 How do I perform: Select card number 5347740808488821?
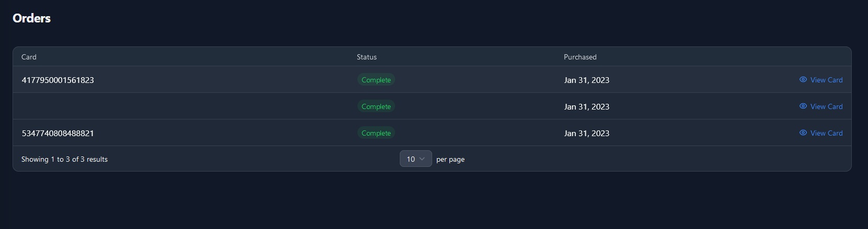[58, 133]
